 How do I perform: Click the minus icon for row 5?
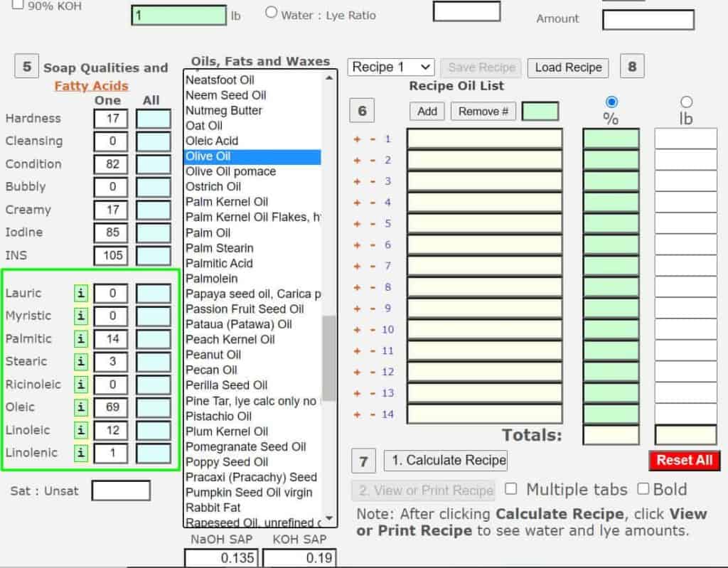point(372,224)
